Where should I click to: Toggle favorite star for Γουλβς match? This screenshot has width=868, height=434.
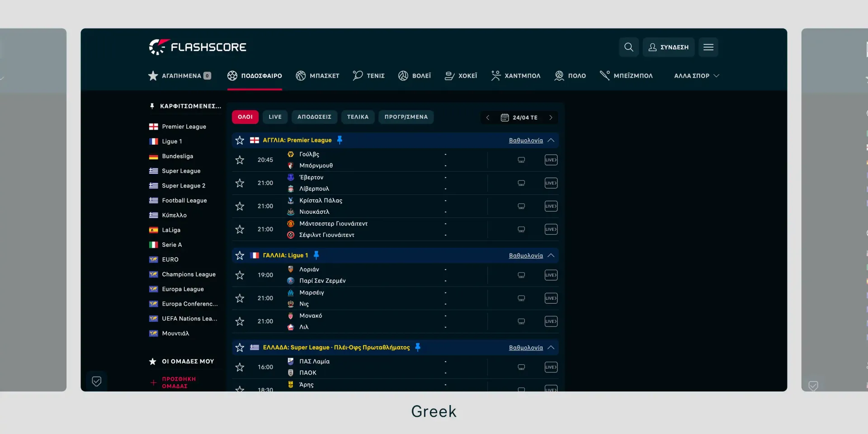pyautogui.click(x=240, y=160)
